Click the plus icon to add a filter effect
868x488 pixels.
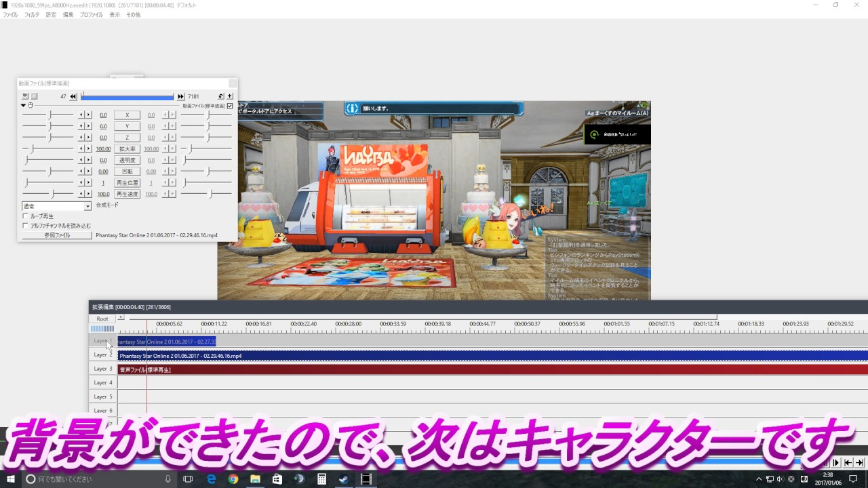pos(230,96)
